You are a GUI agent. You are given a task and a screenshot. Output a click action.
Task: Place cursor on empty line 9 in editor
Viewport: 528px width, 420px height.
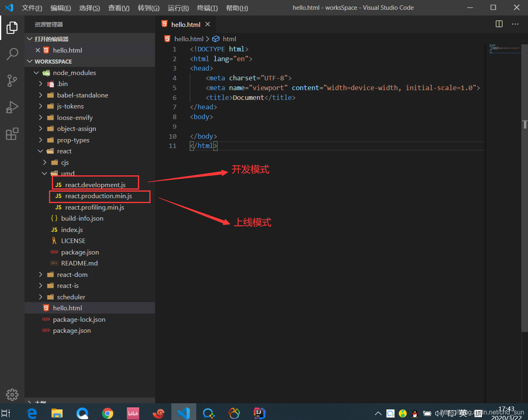[x=337, y=126]
